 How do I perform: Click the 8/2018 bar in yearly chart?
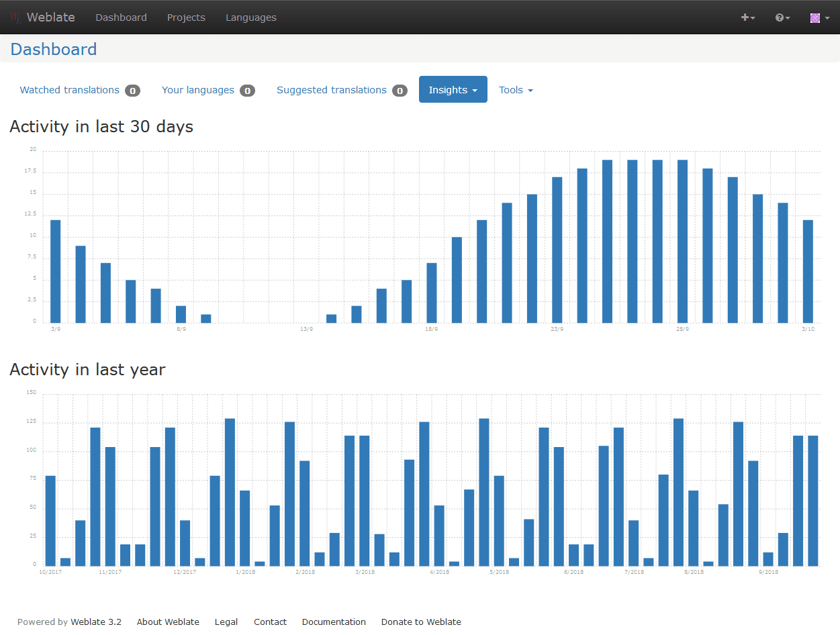[694, 528]
